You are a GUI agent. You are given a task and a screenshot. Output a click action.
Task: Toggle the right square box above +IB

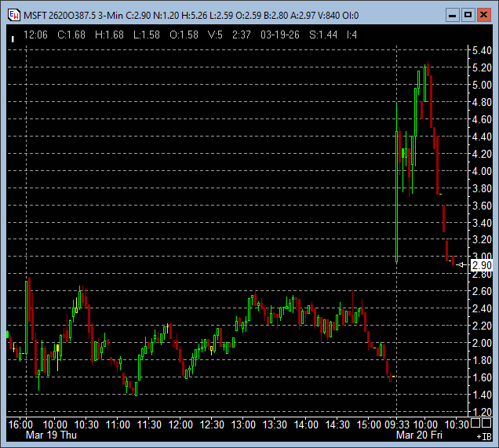(486, 424)
